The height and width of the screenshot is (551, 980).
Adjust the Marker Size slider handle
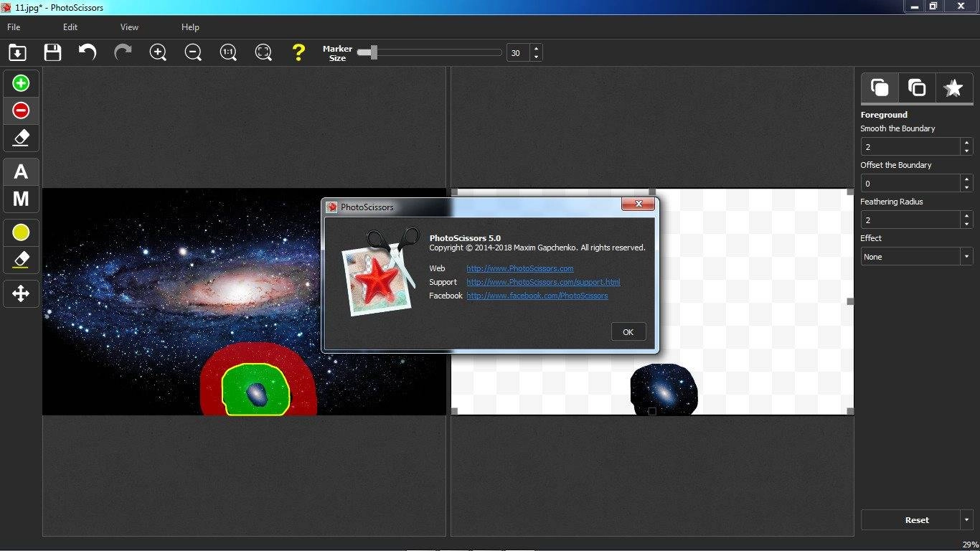[x=373, y=52]
